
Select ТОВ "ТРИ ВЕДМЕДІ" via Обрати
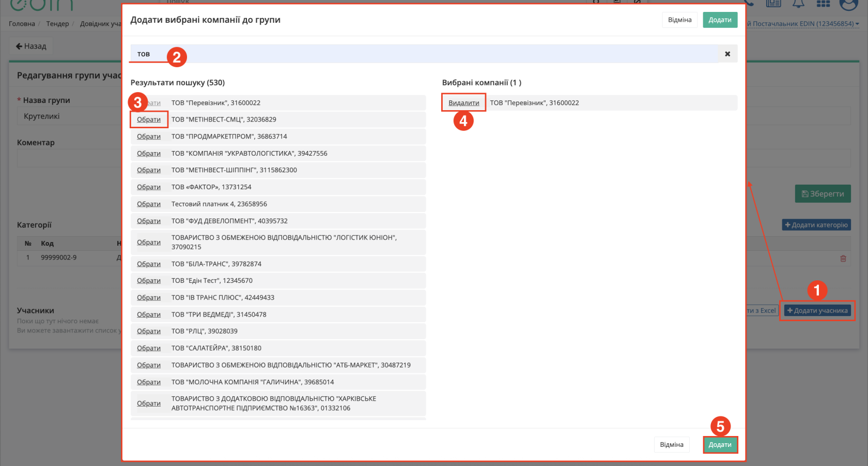click(x=149, y=314)
